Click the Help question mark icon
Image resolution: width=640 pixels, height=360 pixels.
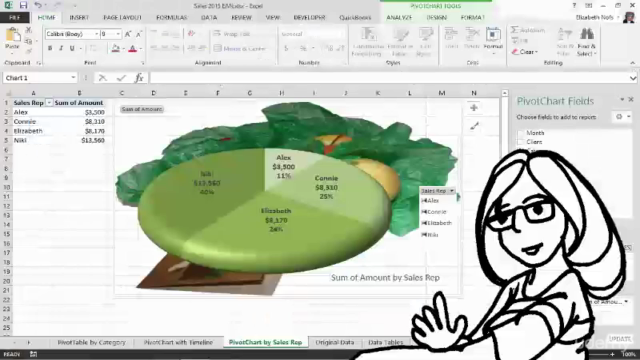[574, 6]
